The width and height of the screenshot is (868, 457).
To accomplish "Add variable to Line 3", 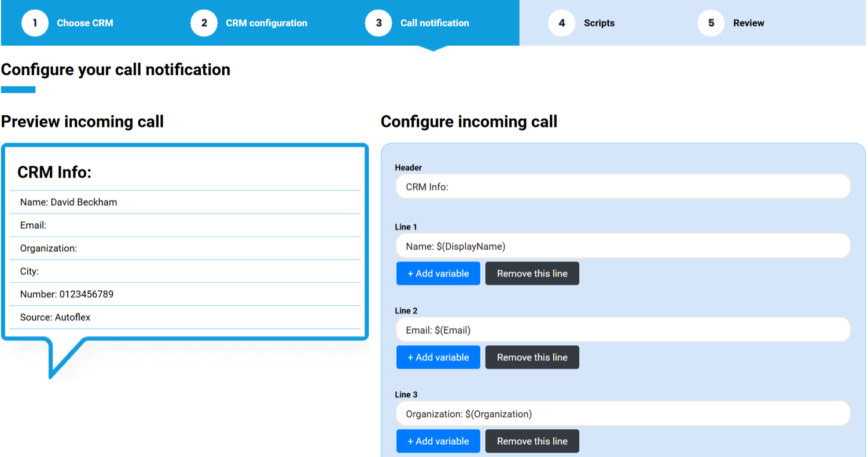I will (x=438, y=441).
